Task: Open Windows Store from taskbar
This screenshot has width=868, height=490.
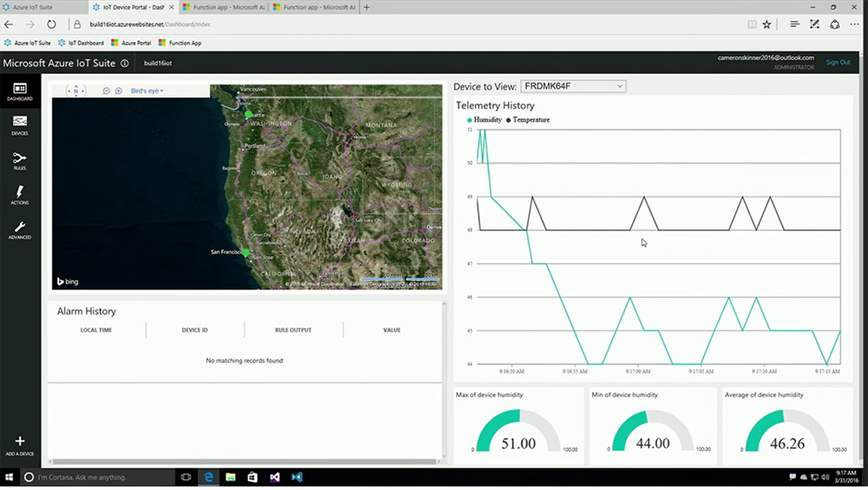Action: point(253,477)
